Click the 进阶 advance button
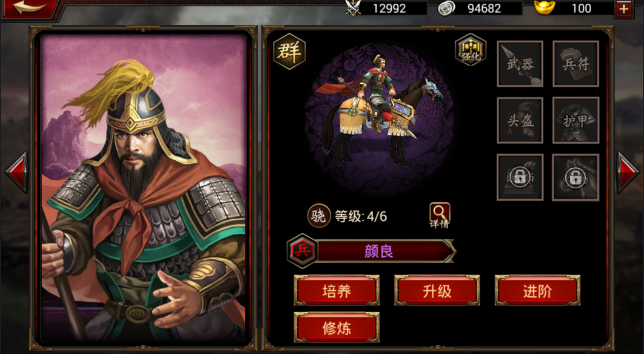Image resolution: width=644 pixels, height=354 pixels. (537, 291)
